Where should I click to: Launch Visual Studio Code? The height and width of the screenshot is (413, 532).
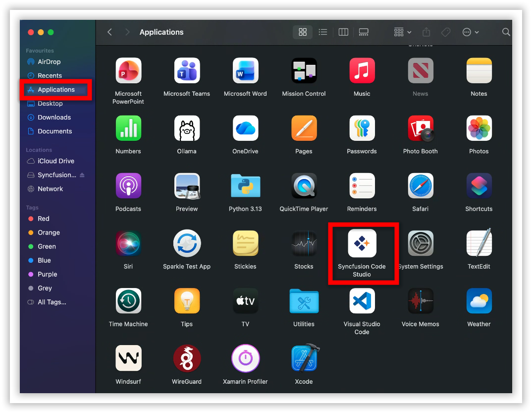coord(362,301)
